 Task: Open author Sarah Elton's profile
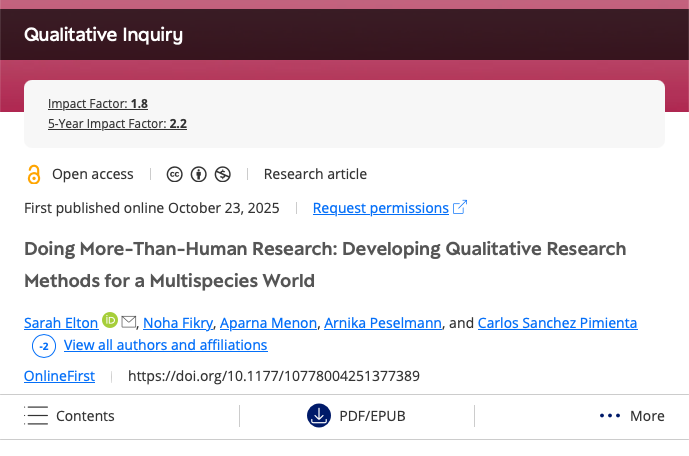(61, 323)
